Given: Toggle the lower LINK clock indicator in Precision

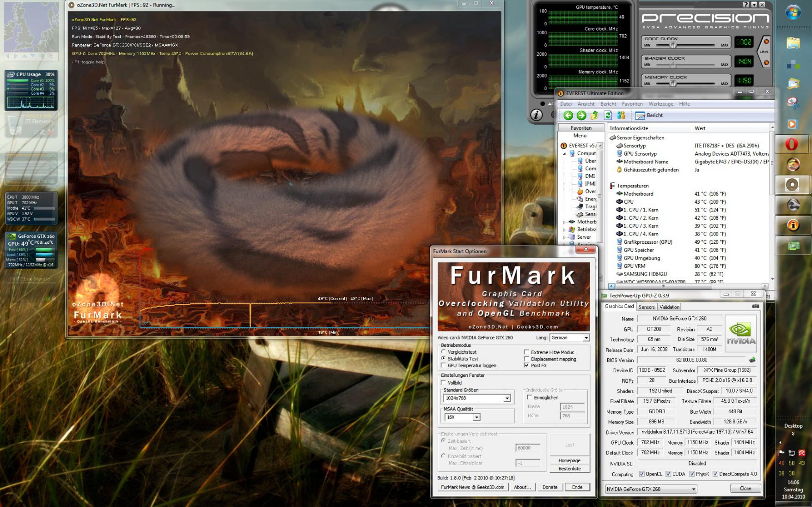Looking at the screenshot, I should coord(766,62).
